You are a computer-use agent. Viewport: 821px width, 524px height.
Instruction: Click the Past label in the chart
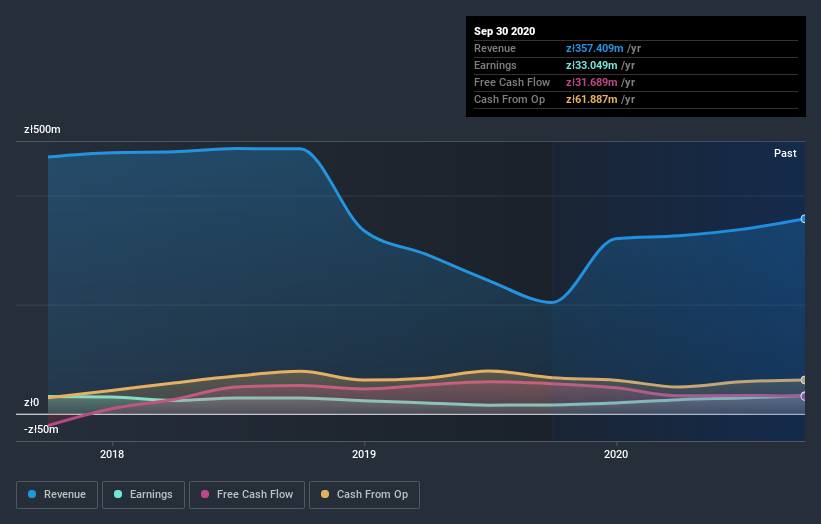click(x=785, y=153)
